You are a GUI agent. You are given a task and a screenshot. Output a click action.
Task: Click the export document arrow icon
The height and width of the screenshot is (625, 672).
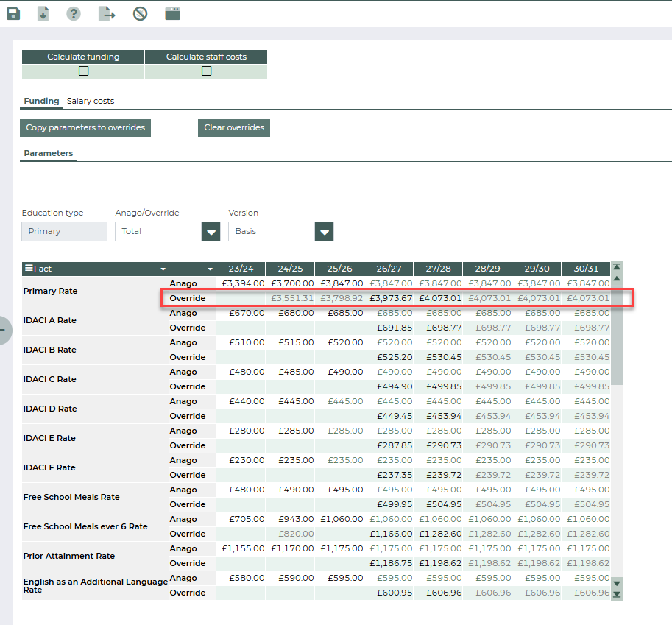(107, 13)
